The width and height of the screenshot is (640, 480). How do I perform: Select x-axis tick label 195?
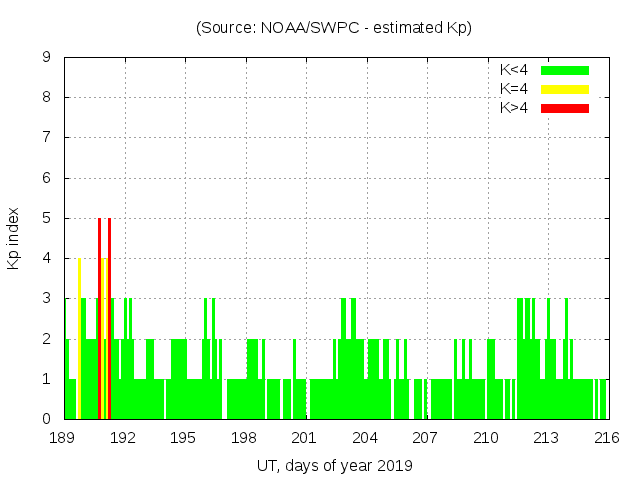click(183, 437)
